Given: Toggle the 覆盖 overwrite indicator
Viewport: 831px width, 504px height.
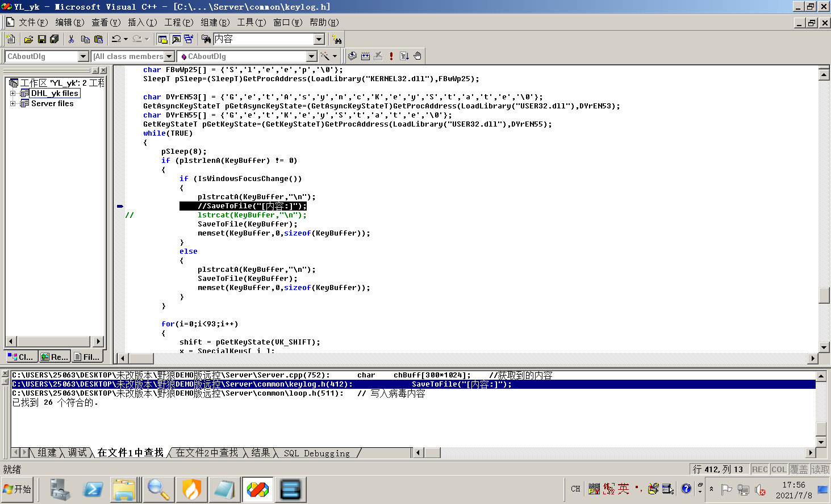Looking at the screenshot, I should tap(799, 469).
